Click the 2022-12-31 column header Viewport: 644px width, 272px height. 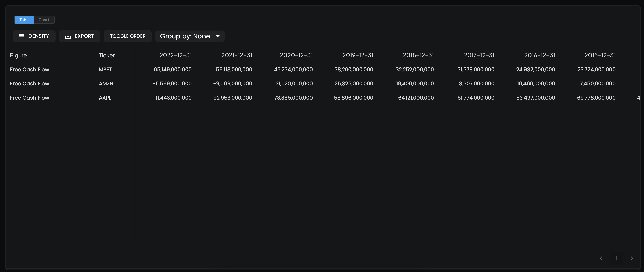click(175, 55)
